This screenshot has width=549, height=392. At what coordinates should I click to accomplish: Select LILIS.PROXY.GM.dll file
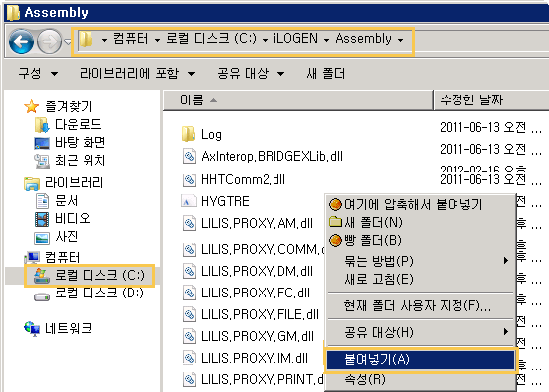coord(249,336)
